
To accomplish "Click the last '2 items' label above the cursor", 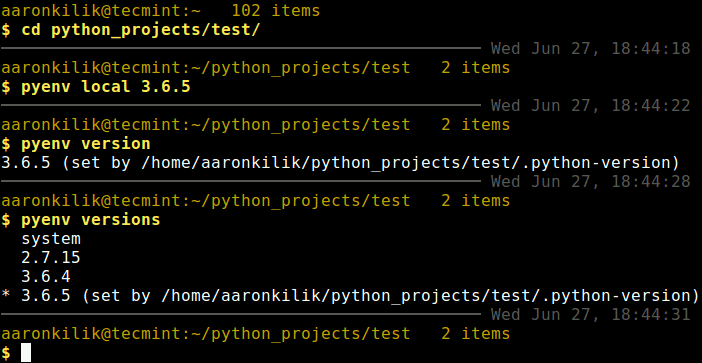I will click(475, 334).
